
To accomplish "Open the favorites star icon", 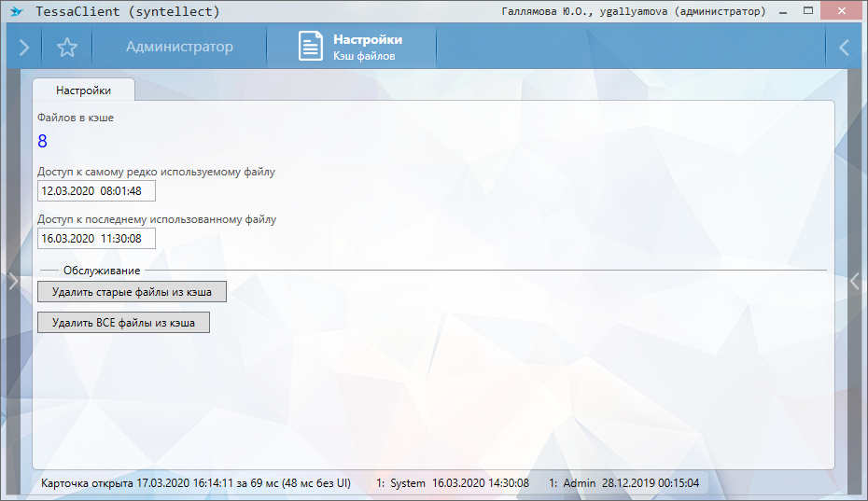I will [x=66, y=48].
